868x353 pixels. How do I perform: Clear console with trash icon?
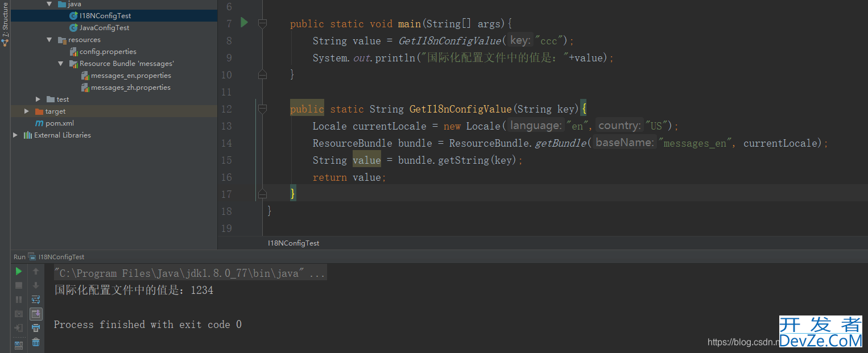(36, 342)
